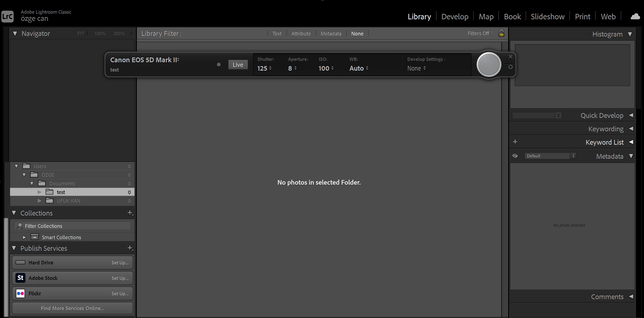The image size is (644, 318).
Task: Add new collection with plus icon
Action: (130, 213)
